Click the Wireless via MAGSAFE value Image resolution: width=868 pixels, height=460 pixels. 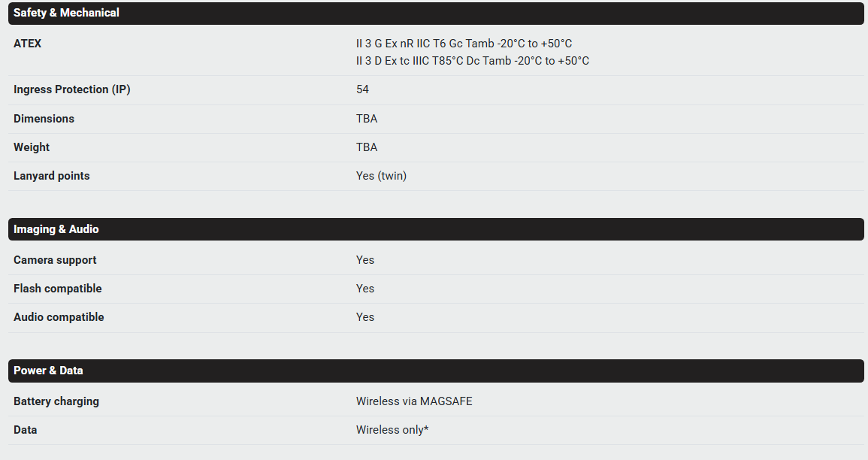tap(414, 401)
